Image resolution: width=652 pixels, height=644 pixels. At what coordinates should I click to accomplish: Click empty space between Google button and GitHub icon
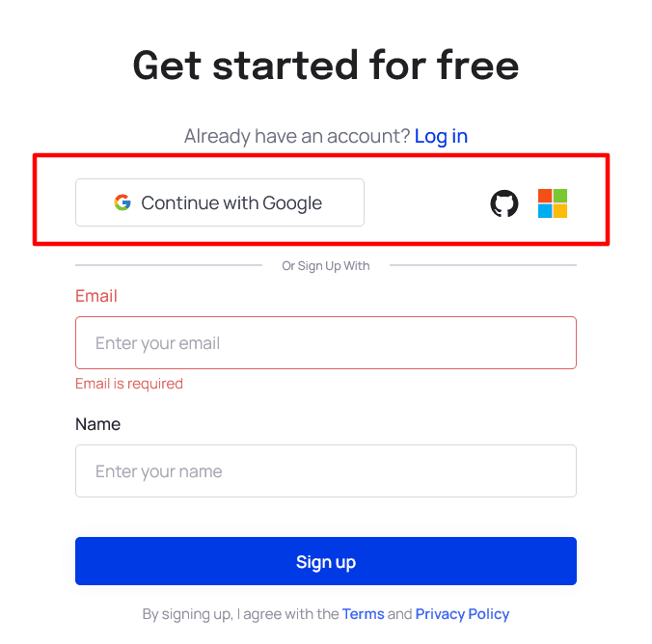point(426,203)
